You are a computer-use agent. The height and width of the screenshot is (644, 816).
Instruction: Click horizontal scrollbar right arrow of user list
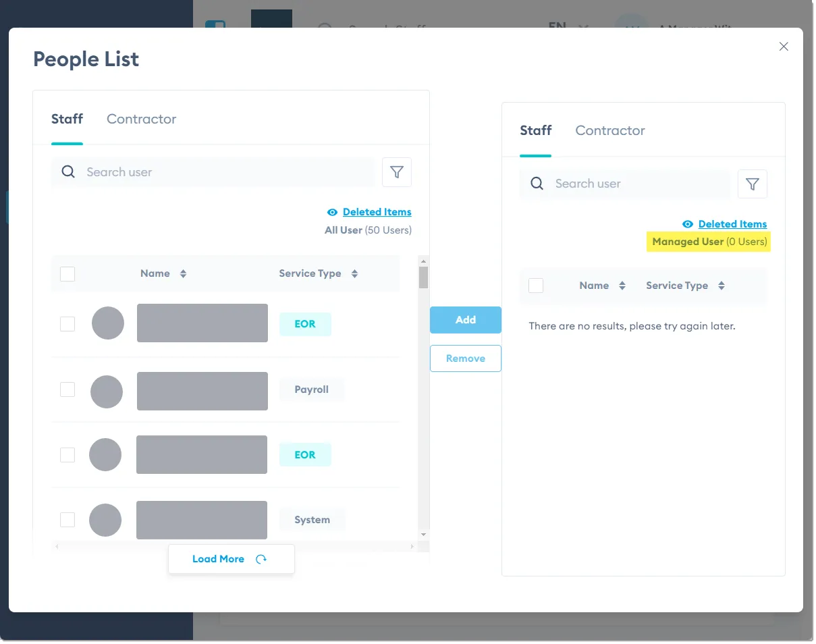(412, 546)
